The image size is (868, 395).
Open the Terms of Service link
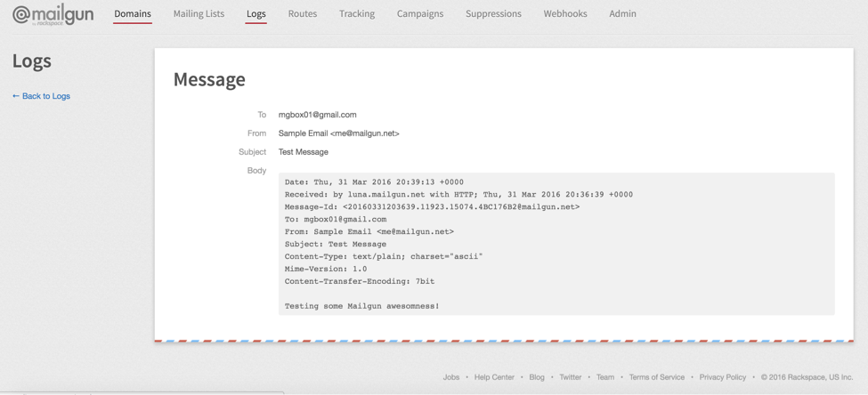656,377
